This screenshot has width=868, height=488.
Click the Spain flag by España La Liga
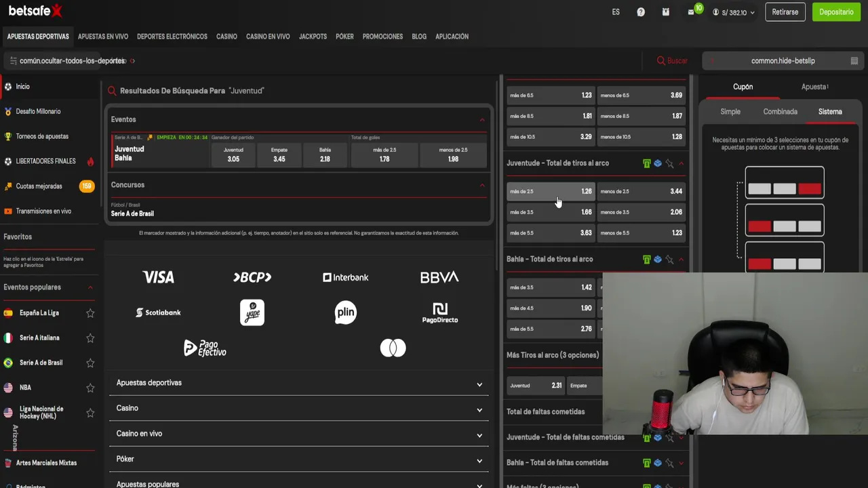tap(8, 313)
